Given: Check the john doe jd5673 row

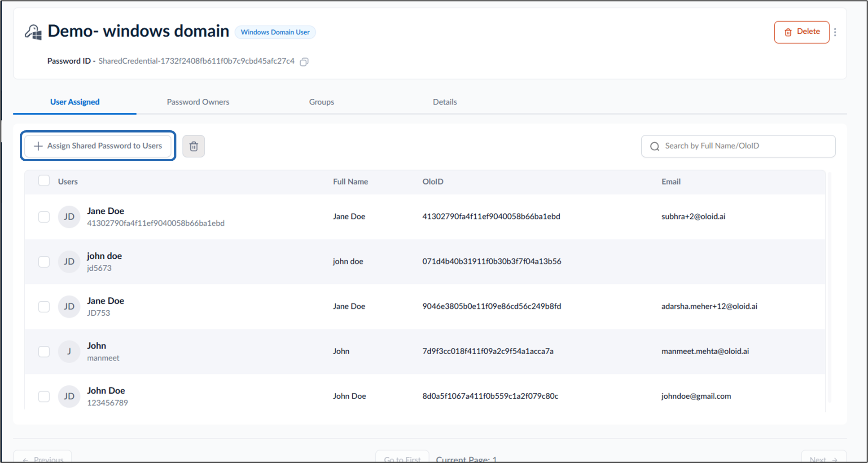Looking at the screenshot, I should pyautogui.click(x=44, y=262).
